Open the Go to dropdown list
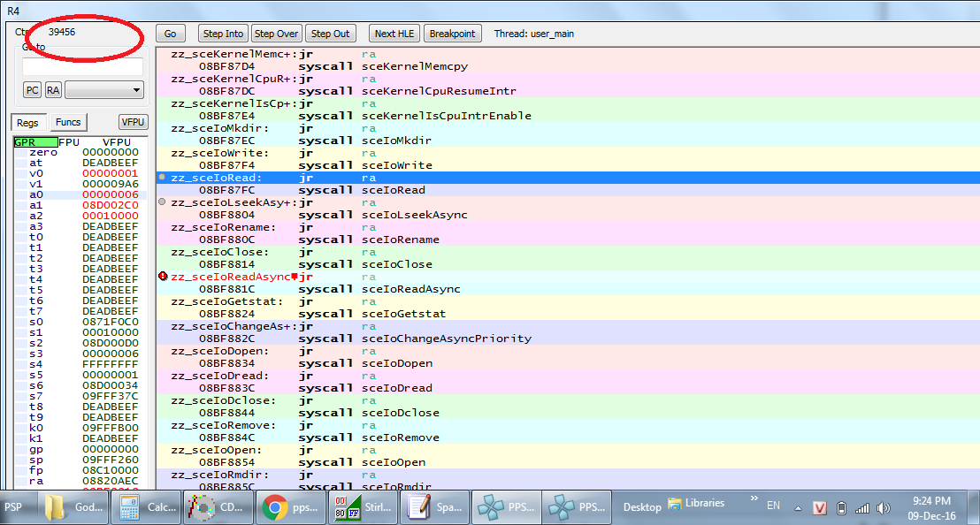 [x=104, y=89]
